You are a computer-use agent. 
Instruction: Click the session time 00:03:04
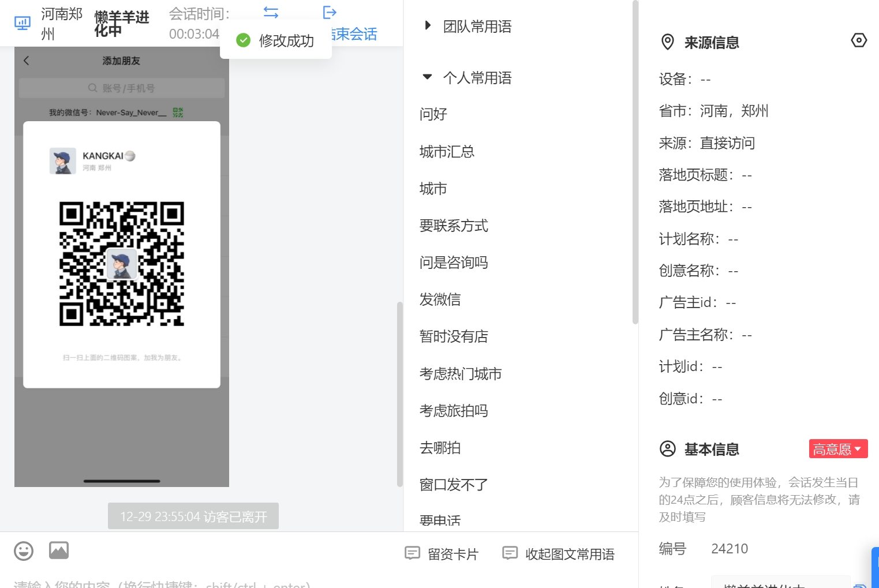(194, 34)
